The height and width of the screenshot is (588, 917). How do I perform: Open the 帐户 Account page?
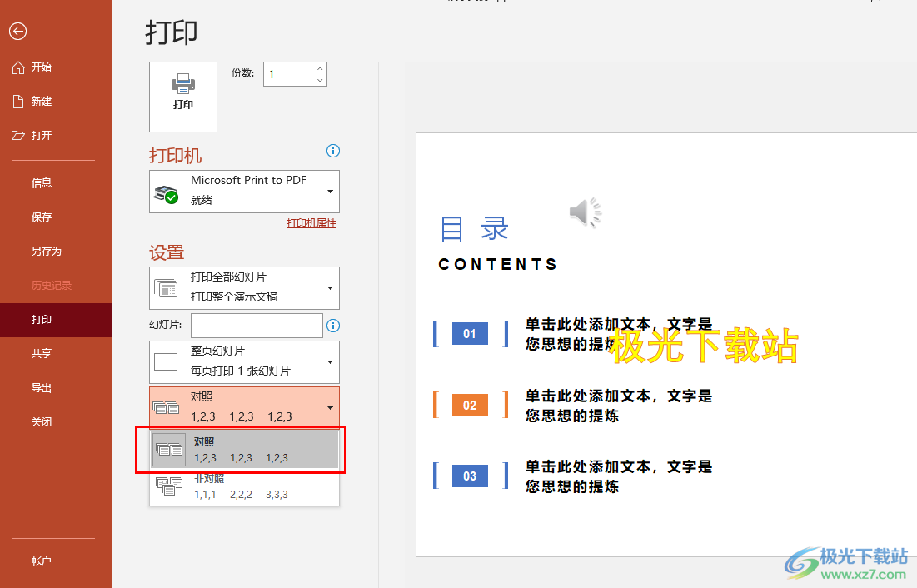pyautogui.click(x=42, y=561)
